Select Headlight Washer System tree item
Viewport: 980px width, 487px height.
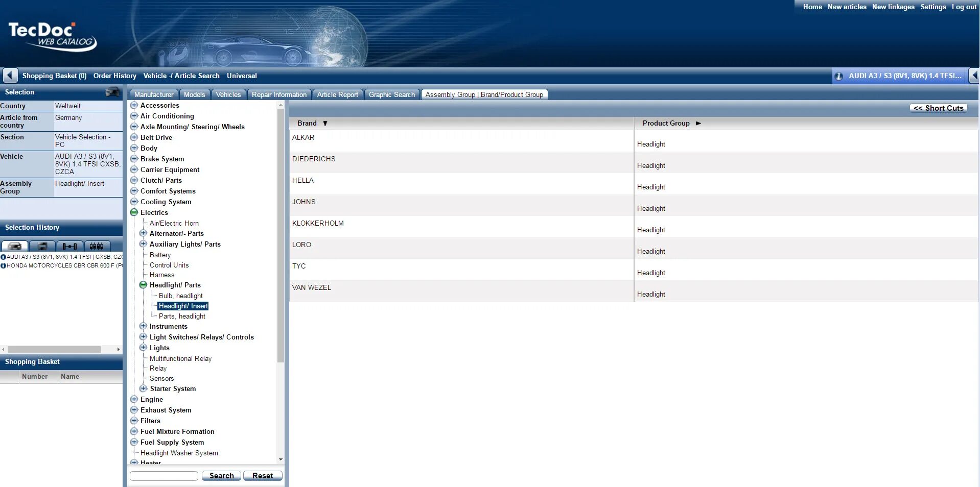coord(179,453)
